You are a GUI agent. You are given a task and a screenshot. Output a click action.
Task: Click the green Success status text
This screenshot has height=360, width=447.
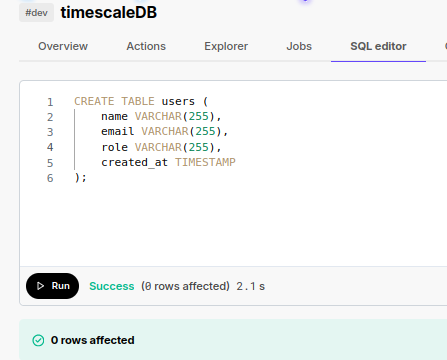click(x=112, y=286)
